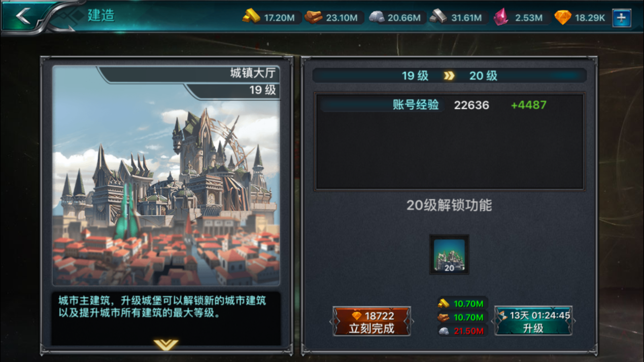This screenshot has height=362, width=644.
Task: Tap the gold bars resource icon
Action: point(251,17)
